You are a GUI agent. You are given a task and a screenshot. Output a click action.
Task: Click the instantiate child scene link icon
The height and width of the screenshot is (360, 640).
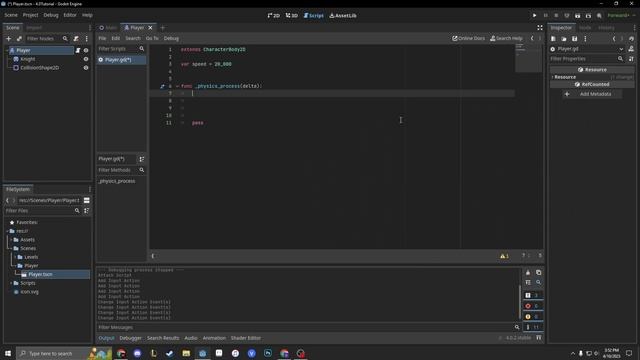(19, 38)
